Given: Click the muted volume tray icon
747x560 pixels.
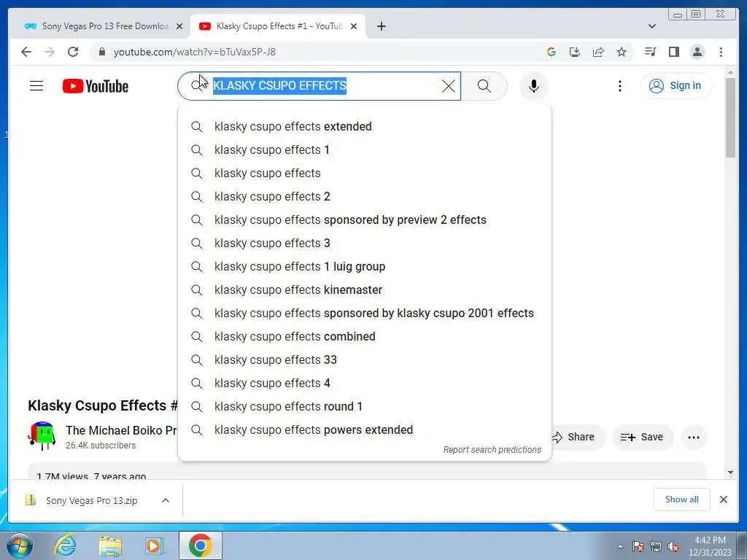Looking at the screenshot, I should pyautogui.click(x=673, y=546).
